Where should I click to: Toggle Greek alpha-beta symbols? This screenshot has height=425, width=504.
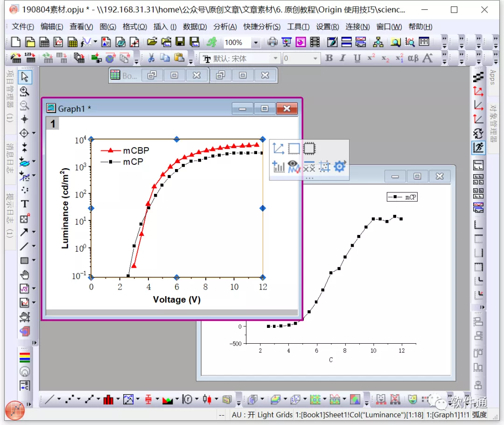(413, 58)
